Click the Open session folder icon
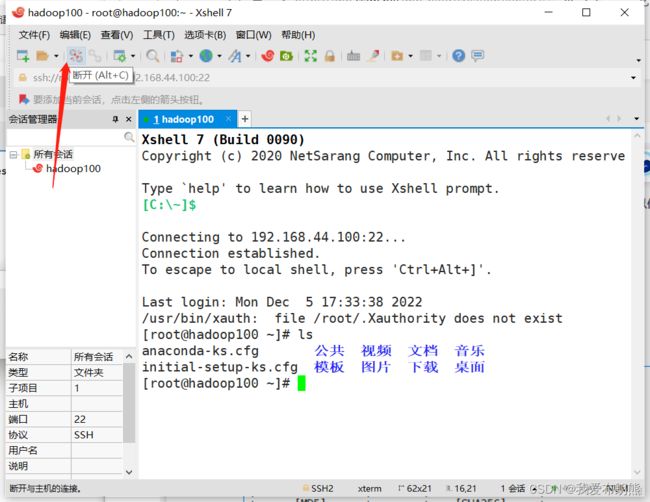This screenshot has width=650, height=502. point(42,56)
